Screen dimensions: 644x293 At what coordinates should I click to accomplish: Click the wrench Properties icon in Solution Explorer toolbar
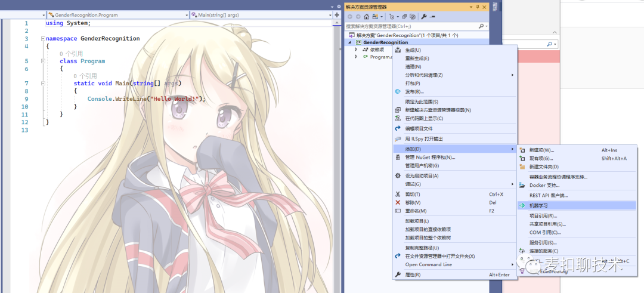point(425,17)
